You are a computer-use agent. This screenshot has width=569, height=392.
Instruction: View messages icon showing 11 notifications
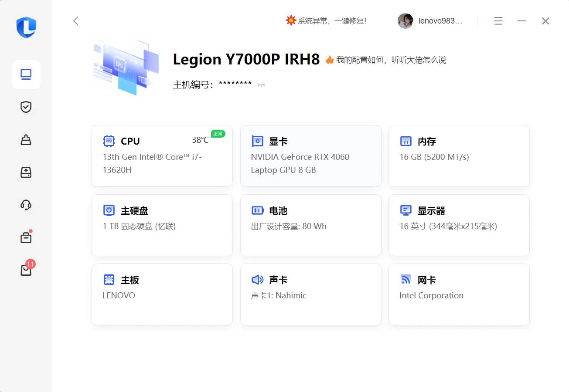pyautogui.click(x=26, y=269)
